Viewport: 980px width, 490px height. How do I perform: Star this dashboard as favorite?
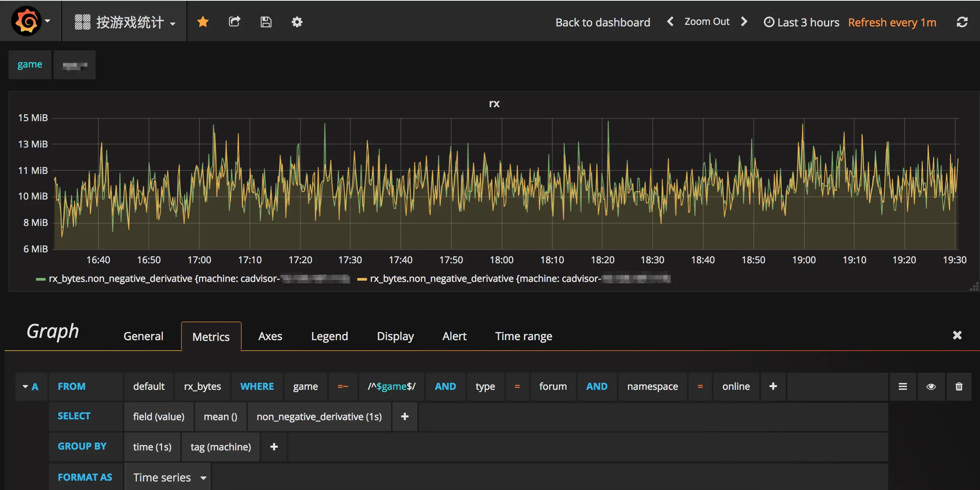click(x=203, y=22)
